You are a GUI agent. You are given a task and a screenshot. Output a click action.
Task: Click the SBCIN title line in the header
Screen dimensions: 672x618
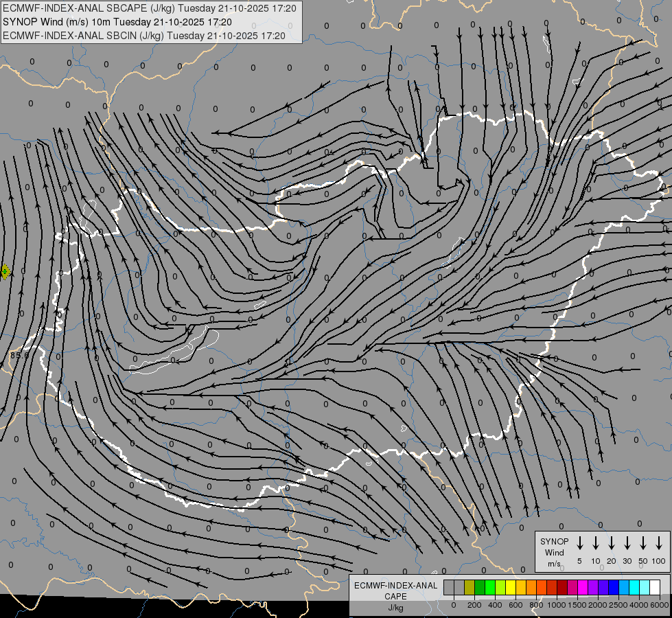click(143, 36)
